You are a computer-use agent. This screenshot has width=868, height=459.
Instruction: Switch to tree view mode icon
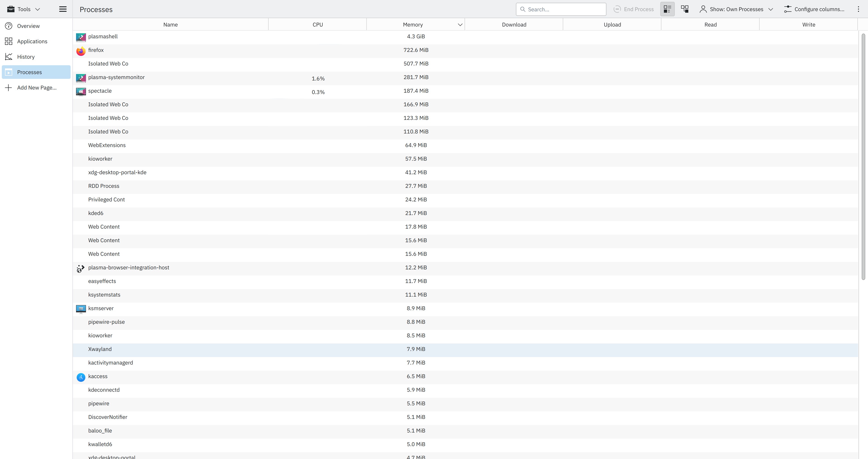[x=685, y=9]
